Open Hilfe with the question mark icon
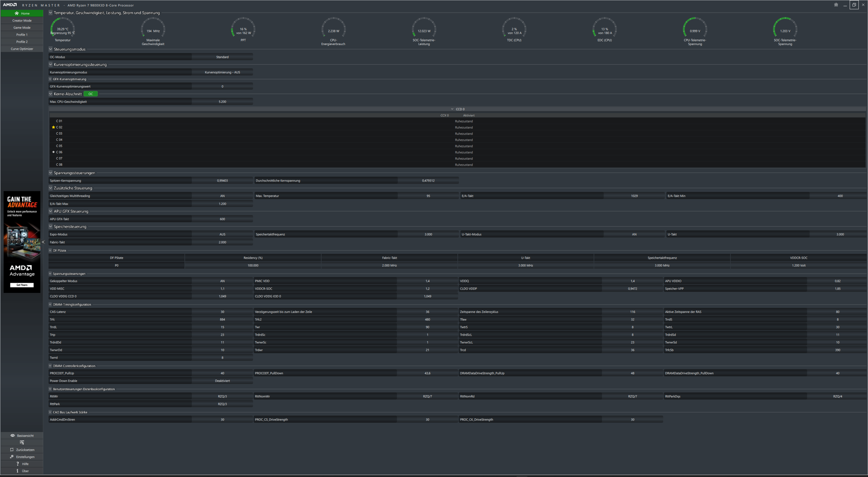 (18, 464)
